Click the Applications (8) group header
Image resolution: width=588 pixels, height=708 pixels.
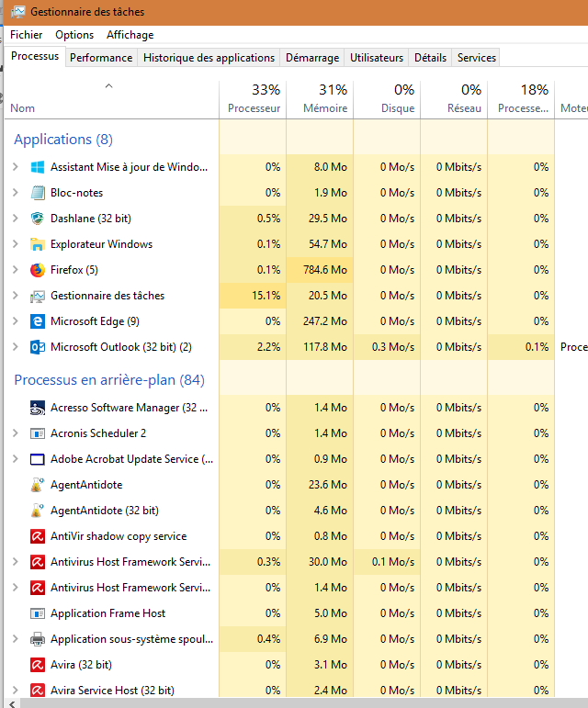coord(63,140)
